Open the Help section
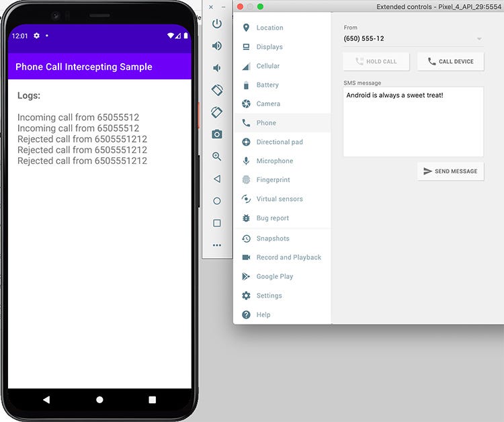This screenshot has width=504, height=422. (x=282, y=314)
